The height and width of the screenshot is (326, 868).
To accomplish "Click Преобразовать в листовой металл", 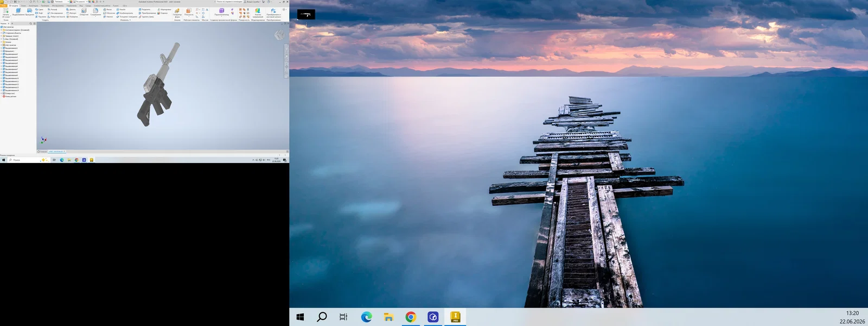I will (273, 13).
